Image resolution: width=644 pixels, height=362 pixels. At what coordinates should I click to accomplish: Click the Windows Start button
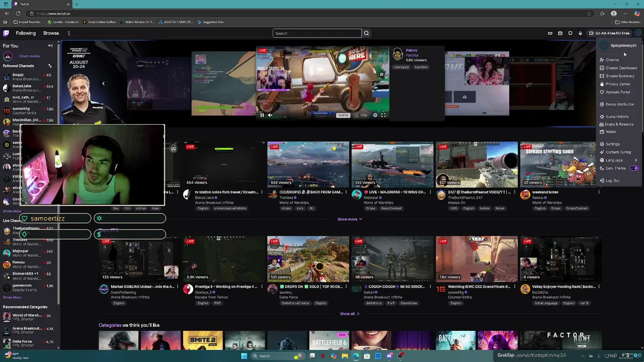pos(244,356)
